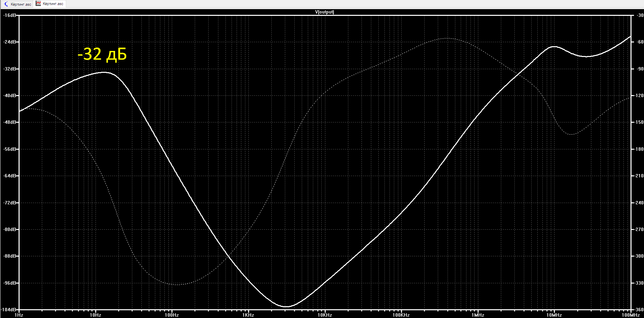The height and width of the screenshot is (318, 644).
Task: Click the V(output) trace label
Action: point(325,12)
